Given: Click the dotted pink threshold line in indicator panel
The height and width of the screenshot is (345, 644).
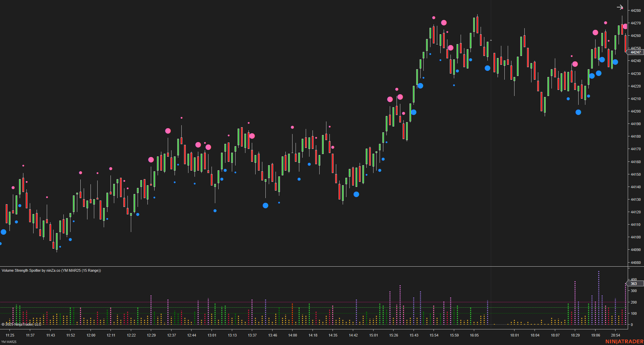Looking at the screenshot, I should pyautogui.click(x=305, y=303).
